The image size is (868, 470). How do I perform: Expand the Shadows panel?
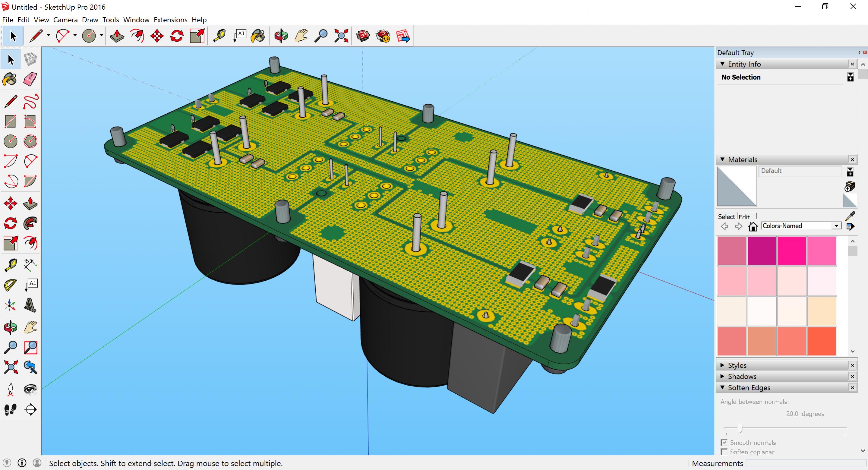pos(722,376)
